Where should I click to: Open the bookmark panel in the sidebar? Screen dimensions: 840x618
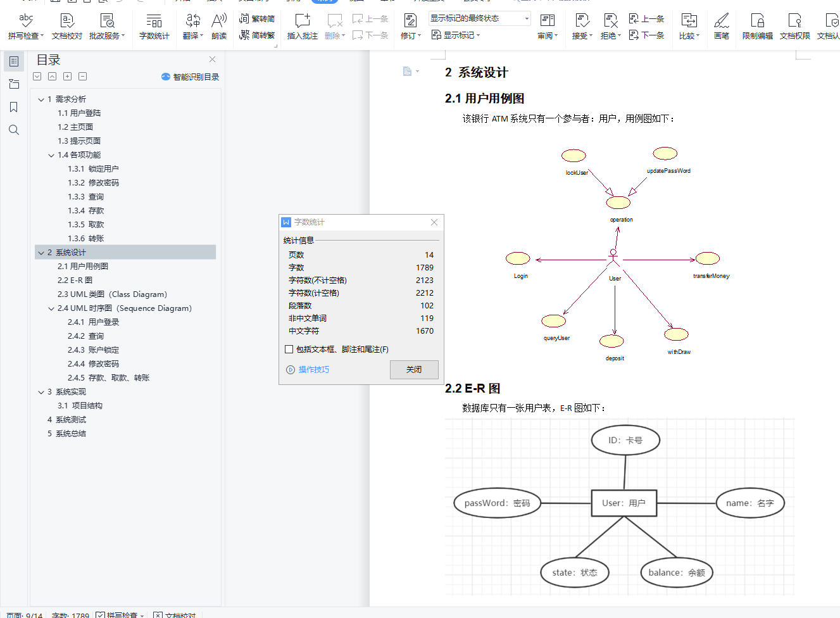[14, 107]
